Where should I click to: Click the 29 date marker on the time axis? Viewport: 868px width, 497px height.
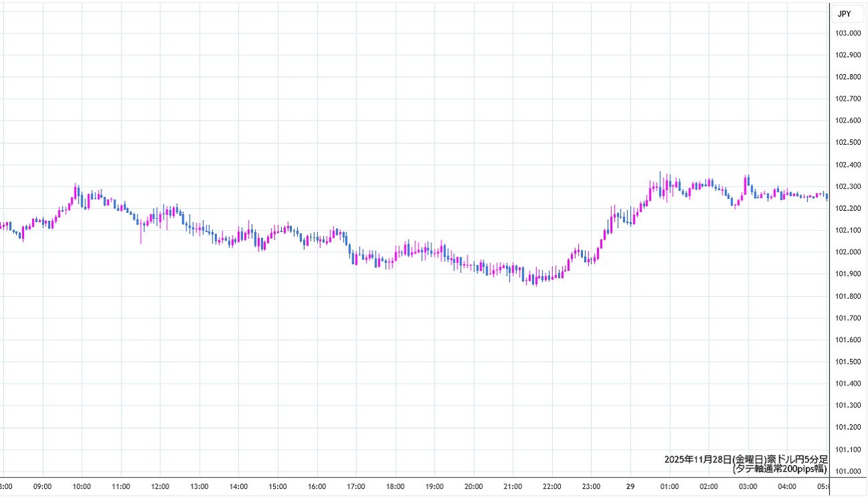click(630, 486)
